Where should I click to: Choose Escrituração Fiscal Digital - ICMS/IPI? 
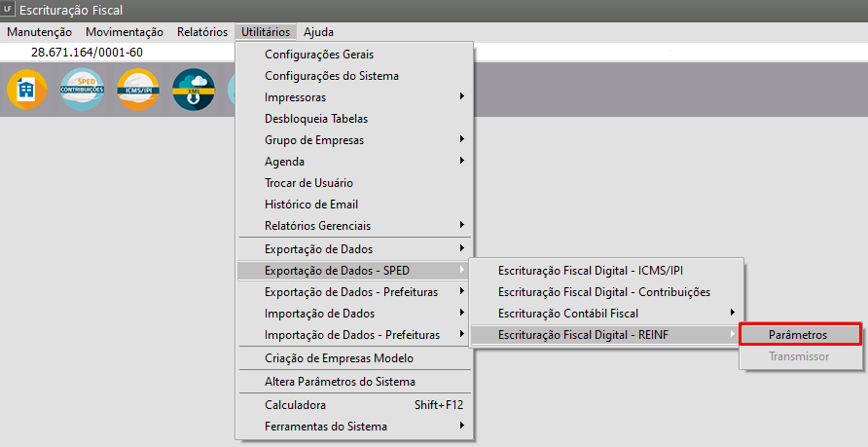pyautogui.click(x=597, y=270)
